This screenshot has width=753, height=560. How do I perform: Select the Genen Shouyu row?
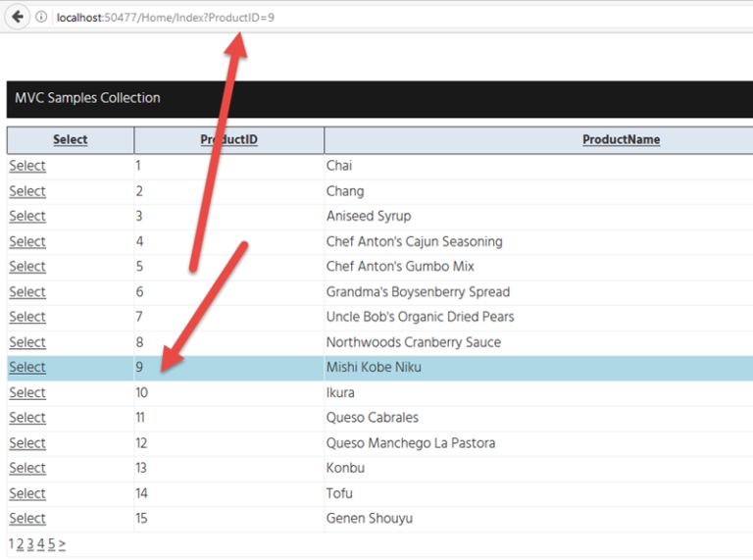point(27,519)
